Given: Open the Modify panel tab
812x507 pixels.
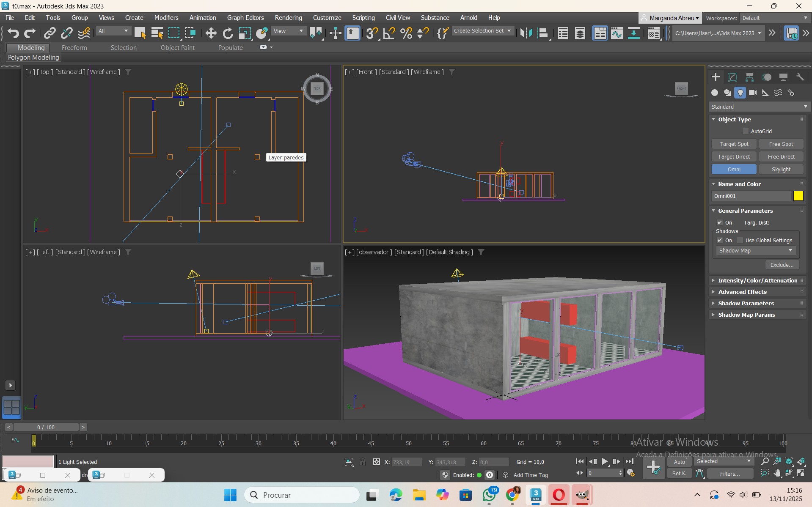Looking at the screenshot, I should (732, 77).
